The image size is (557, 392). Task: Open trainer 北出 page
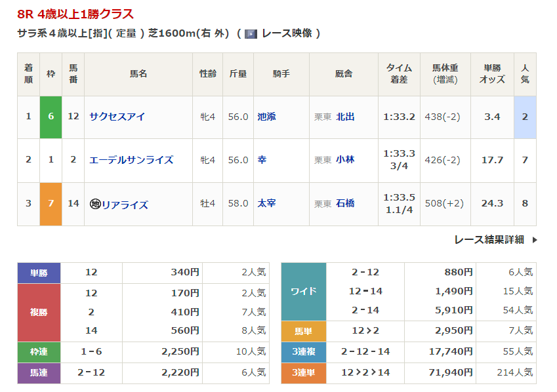click(x=345, y=117)
